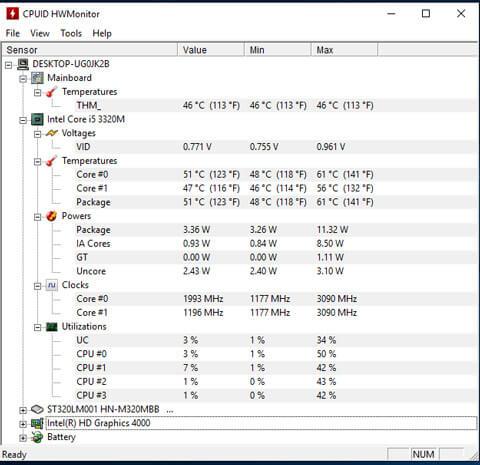Open the File menu

pyautogui.click(x=13, y=33)
